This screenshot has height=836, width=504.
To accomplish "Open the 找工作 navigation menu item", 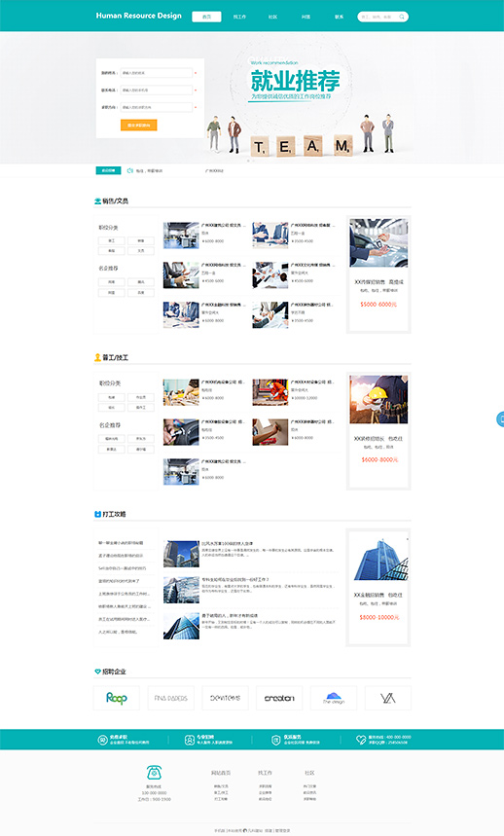I will pos(239,18).
